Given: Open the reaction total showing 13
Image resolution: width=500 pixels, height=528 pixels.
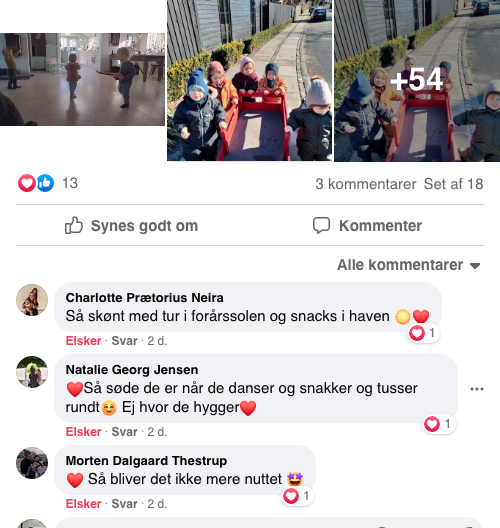Looking at the screenshot, I should [70, 183].
